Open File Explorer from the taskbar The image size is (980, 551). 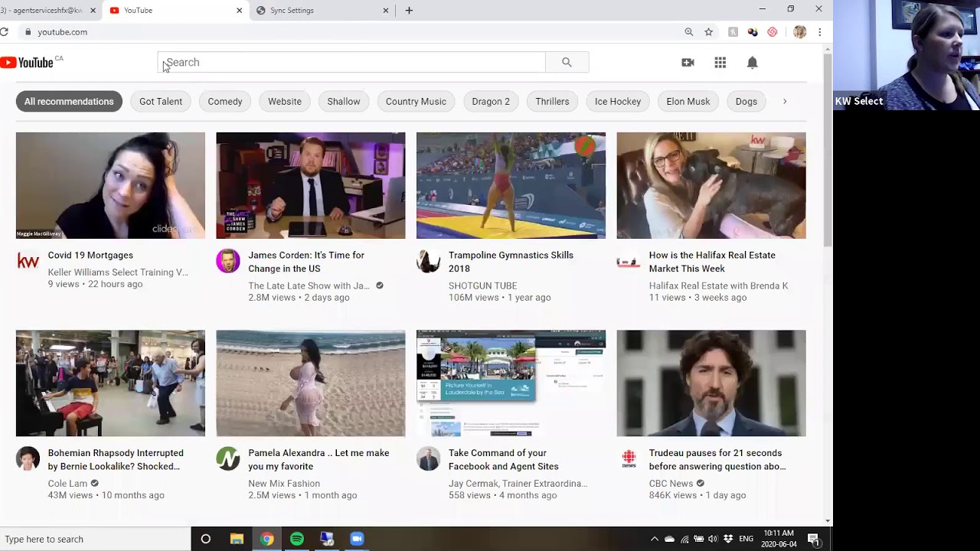point(237,539)
